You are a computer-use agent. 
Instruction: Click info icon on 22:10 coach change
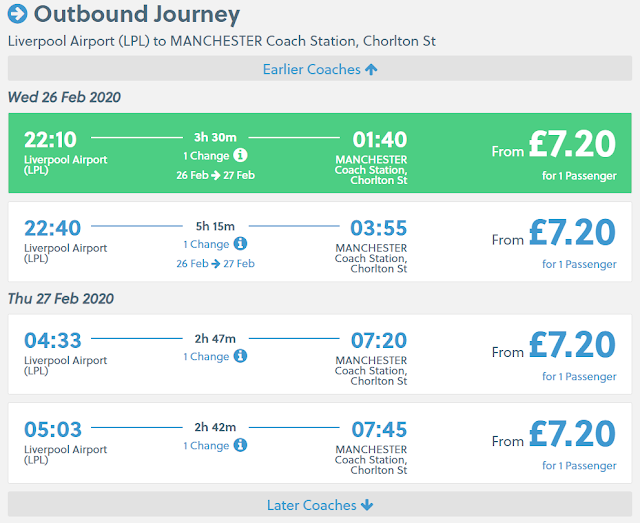(x=240, y=156)
